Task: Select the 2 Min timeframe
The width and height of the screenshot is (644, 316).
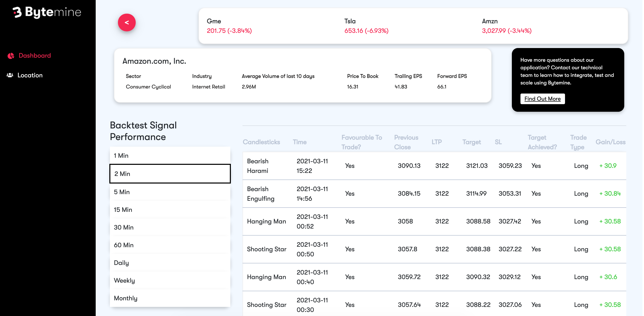Action: [x=170, y=174]
